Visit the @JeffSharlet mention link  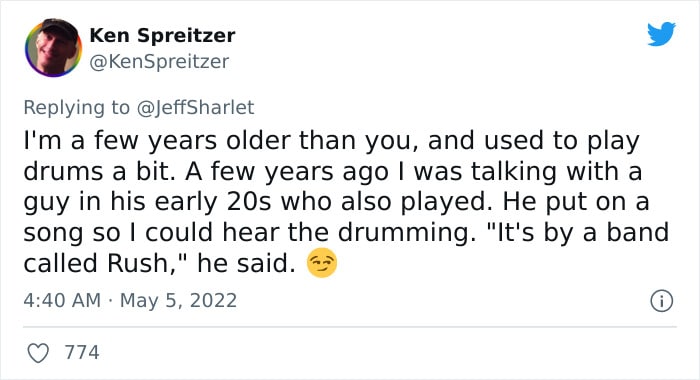click(195, 108)
